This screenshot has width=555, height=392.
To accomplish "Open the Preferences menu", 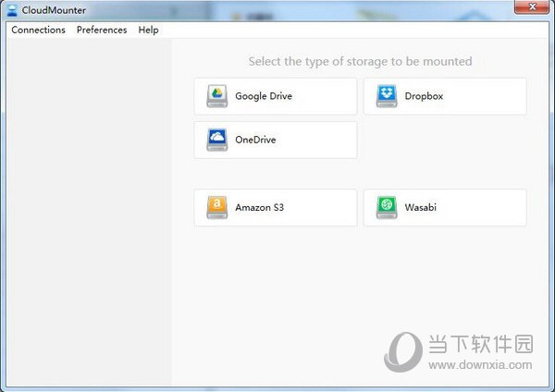I will [x=102, y=31].
